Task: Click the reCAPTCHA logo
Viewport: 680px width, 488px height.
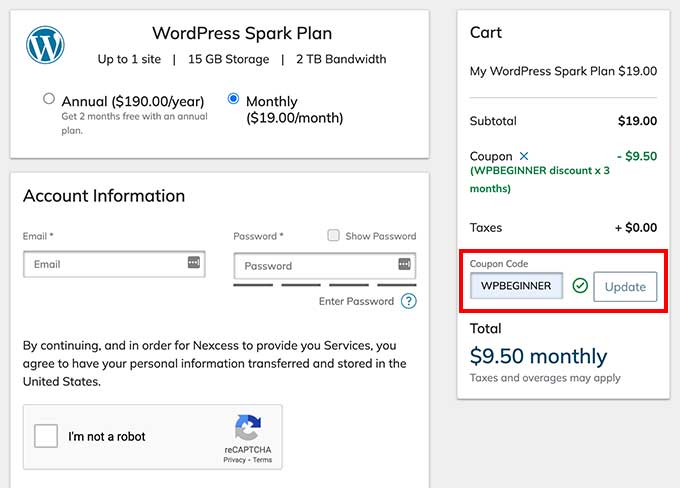Action: click(x=248, y=428)
